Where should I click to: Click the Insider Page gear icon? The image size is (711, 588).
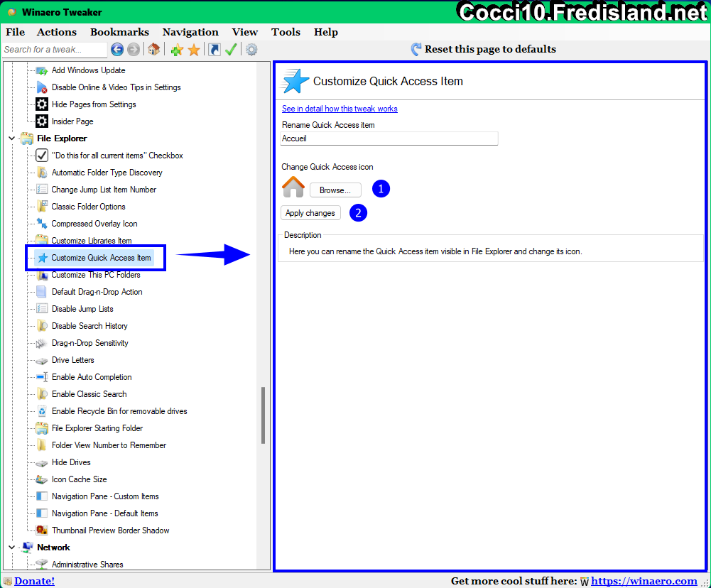tap(42, 121)
